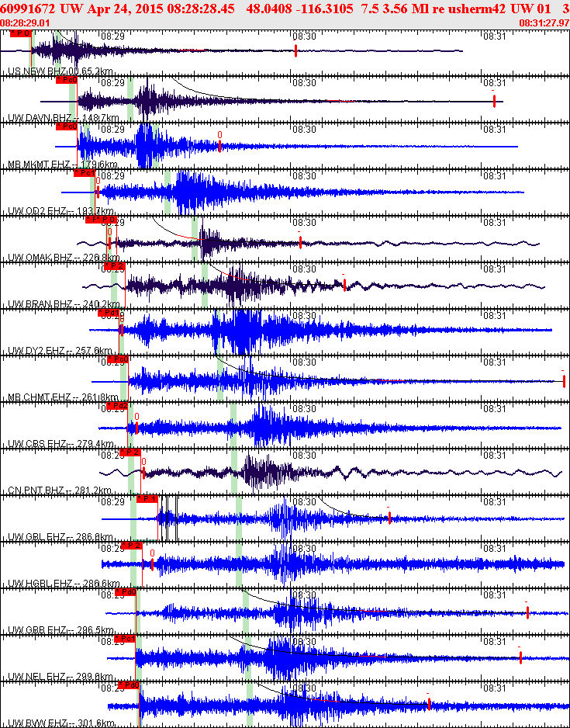Click the red 0 marker on UW CBS trace

[136, 428]
